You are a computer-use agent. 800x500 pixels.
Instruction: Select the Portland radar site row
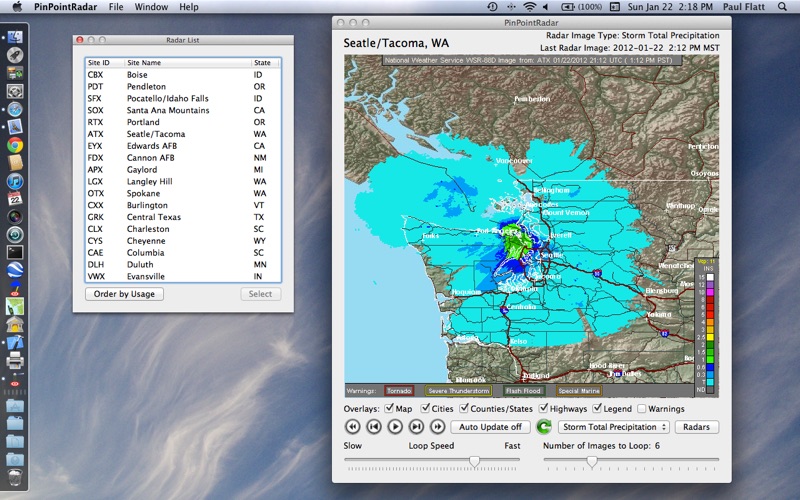(183, 122)
